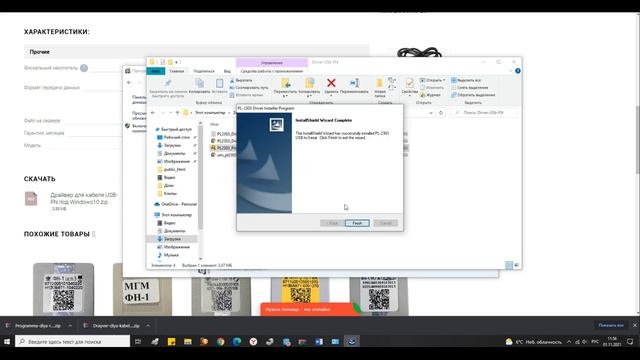Click the Back arrow in Explorer address bar
Screen dimensions: 640x360
pos(153,113)
